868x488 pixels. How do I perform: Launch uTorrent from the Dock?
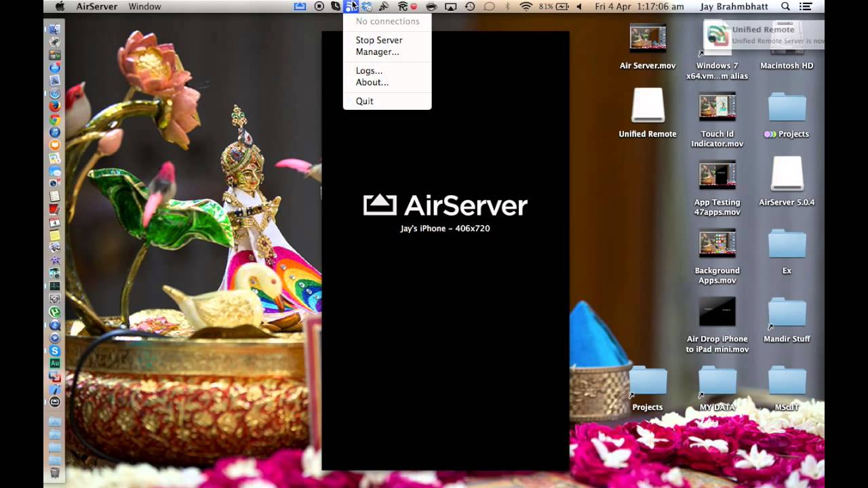coord(55,312)
